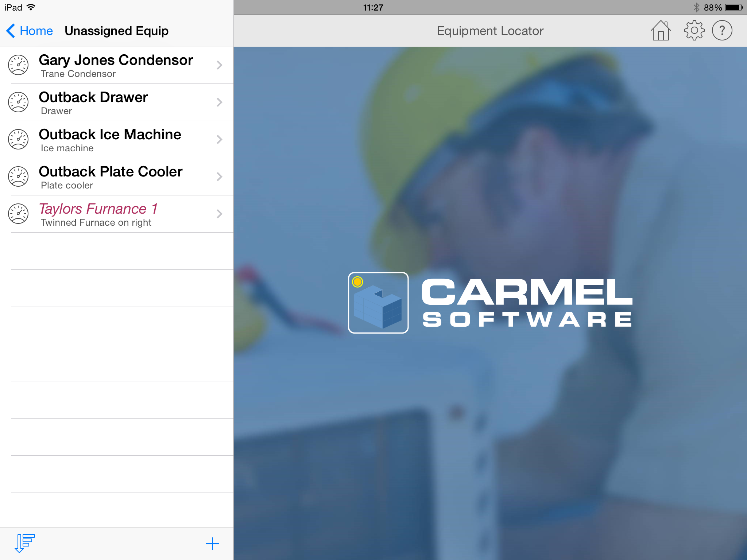This screenshot has width=747, height=560.
Task: Tap gauge icon beside Taylors Furnance 1
Action: click(x=18, y=214)
